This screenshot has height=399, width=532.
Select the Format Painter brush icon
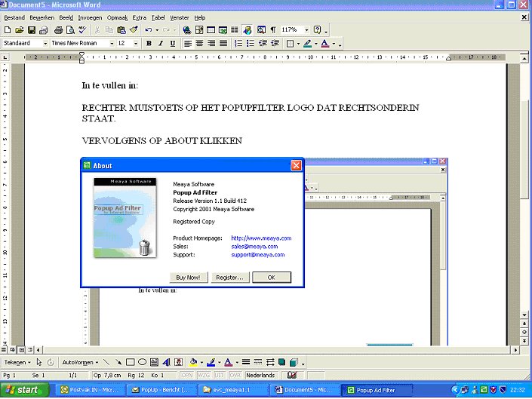click(x=134, y=30)
